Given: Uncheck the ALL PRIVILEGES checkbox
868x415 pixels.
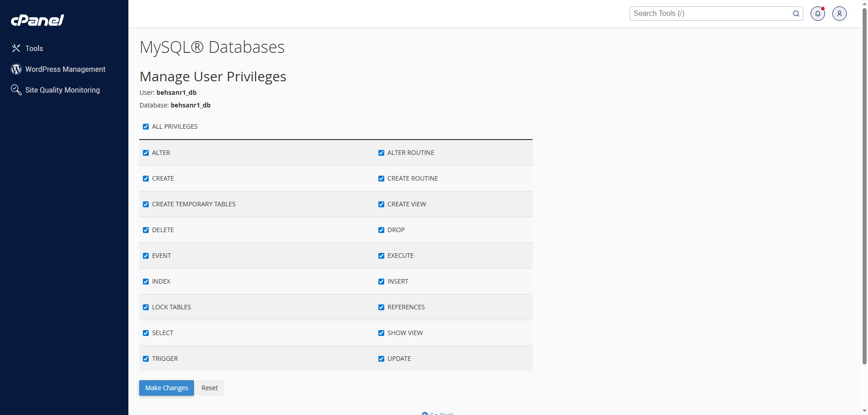Looking at the screenshot, I should pyautogui.click(x=146, y=127).
